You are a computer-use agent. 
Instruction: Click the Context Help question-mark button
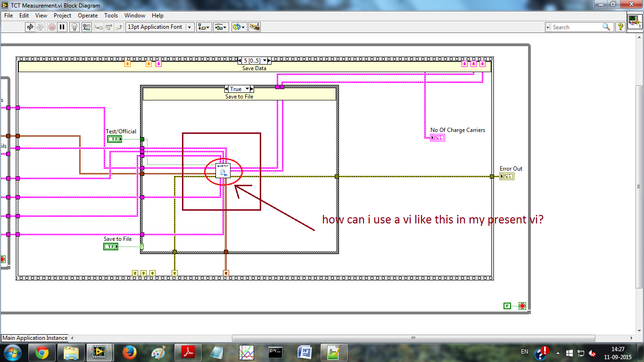[x=620, y=27]
